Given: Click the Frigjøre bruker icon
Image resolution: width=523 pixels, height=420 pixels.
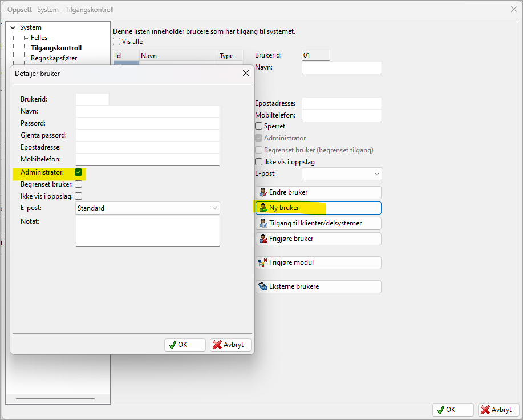Looking at the screenshot, I should click(263, 239).
